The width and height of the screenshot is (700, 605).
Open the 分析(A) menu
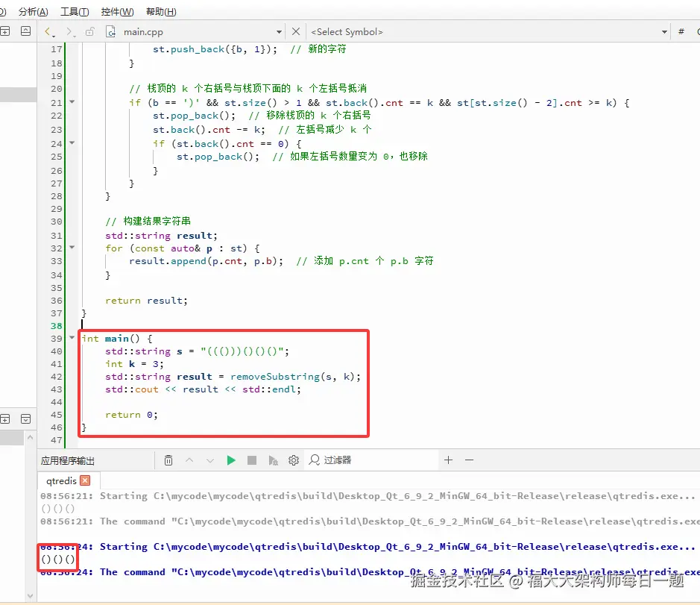pyautogui.click(x=33, y=12)
